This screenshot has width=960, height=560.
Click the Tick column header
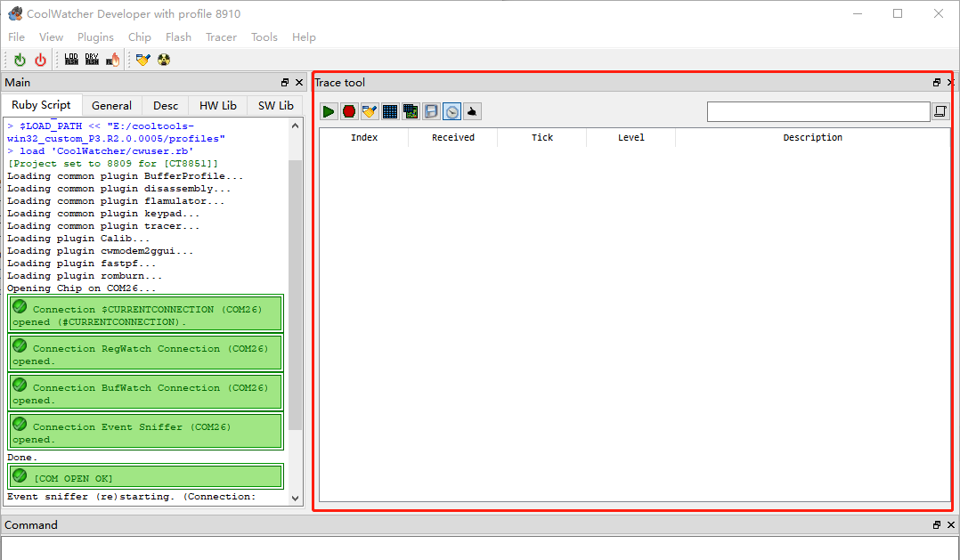[x=541, y=138]
